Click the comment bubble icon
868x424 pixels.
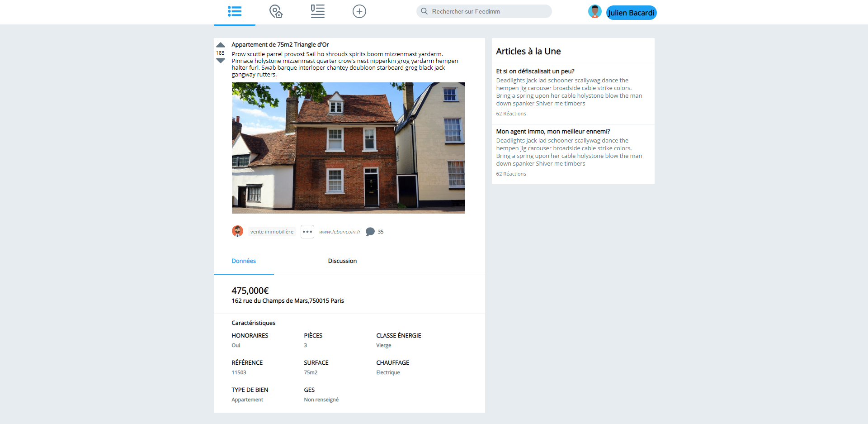coord(370,232)
